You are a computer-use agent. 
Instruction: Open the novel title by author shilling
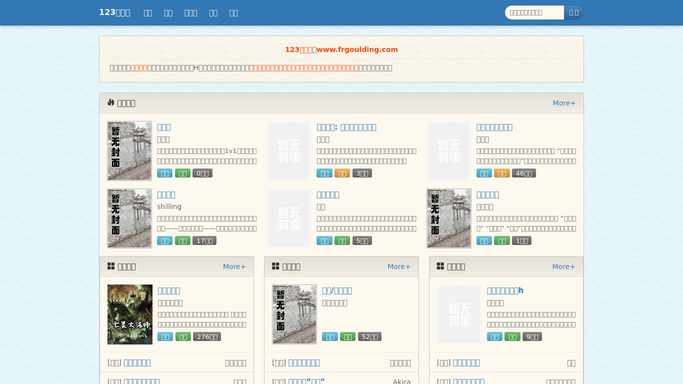[166, 195]
